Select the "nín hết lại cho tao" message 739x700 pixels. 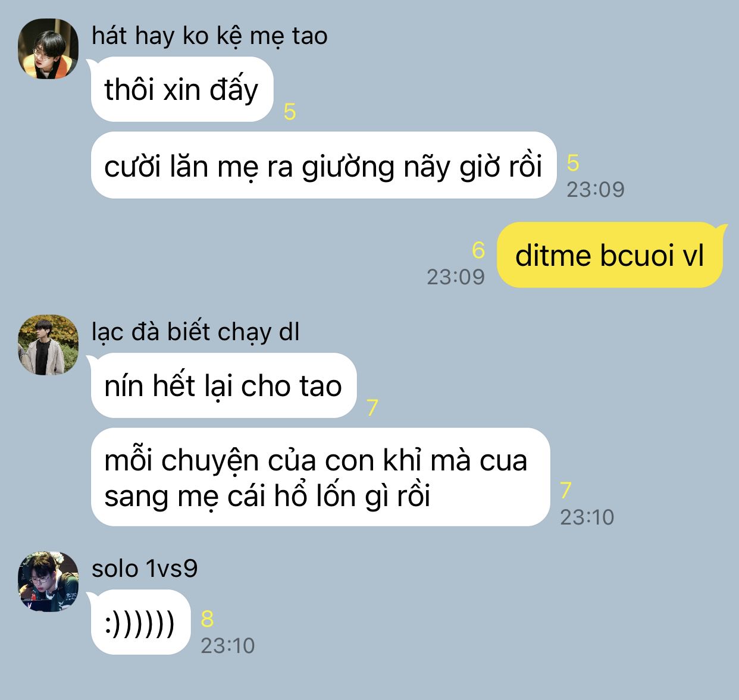(223, 386)
